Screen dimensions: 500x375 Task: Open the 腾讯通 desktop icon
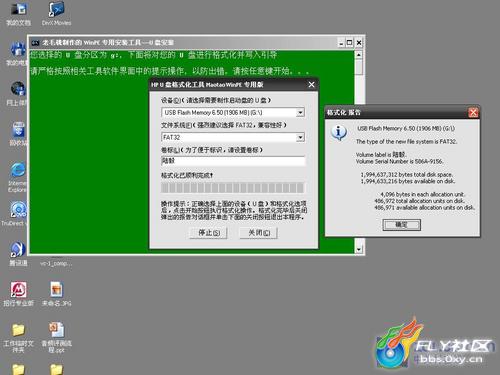coord(18,254)
